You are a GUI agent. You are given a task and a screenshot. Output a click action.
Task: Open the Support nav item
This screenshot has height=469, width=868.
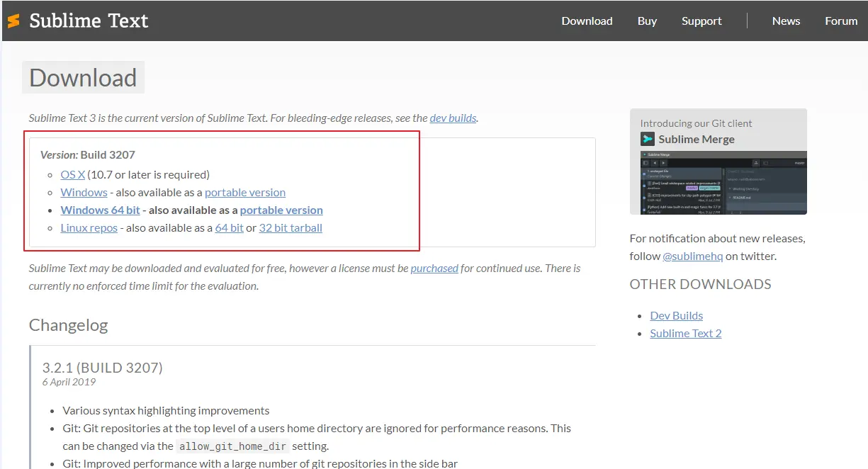tap(701, 21)
